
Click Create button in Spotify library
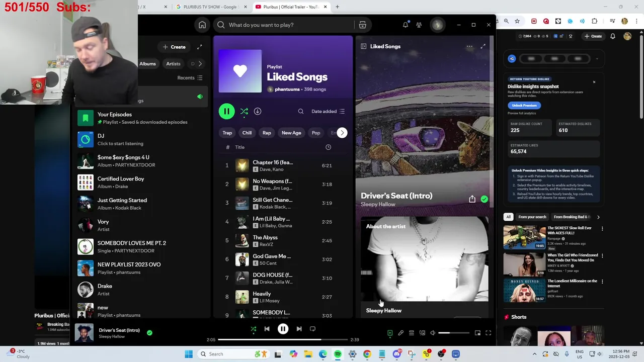[x=174, y=47]
